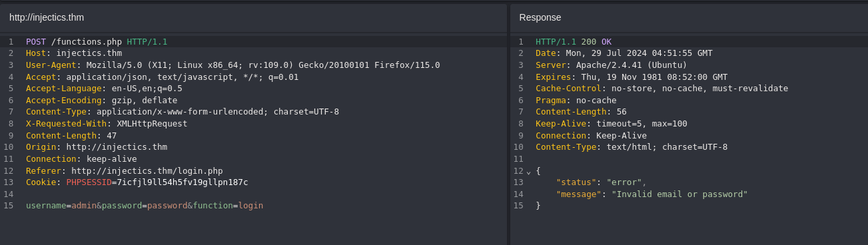Click the HTTP/1.1 200 OK status line
Image resolution: width=868 pixels, height=245 pixels.
574,41
